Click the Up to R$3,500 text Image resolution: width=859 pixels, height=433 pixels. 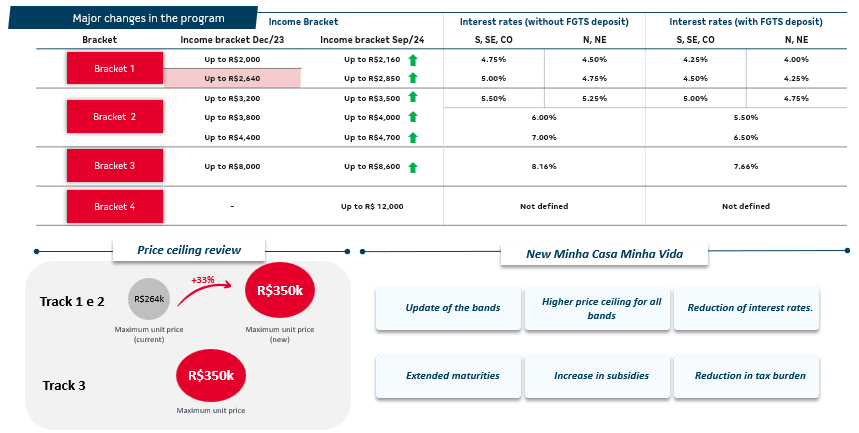tap(372, 98)
